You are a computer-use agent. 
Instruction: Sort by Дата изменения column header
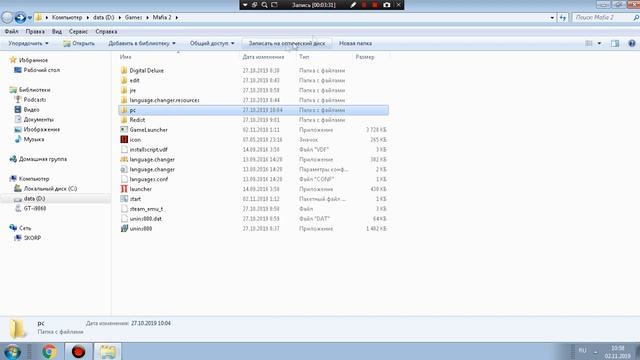pyautogui.click(x=263, y=57)
